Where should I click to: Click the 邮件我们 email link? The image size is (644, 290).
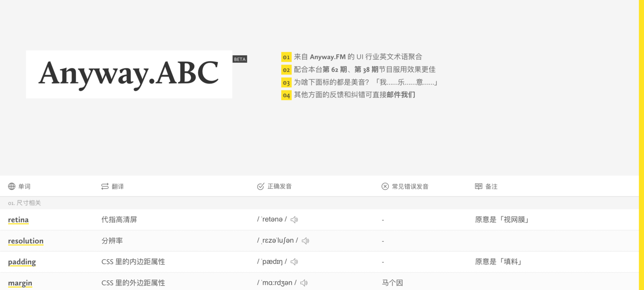click(x=401, y=94)
